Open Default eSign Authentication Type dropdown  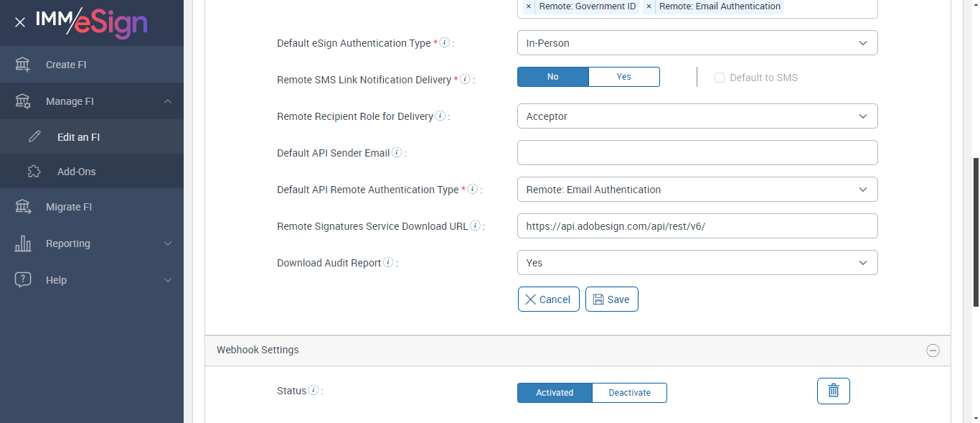(697, 43)
